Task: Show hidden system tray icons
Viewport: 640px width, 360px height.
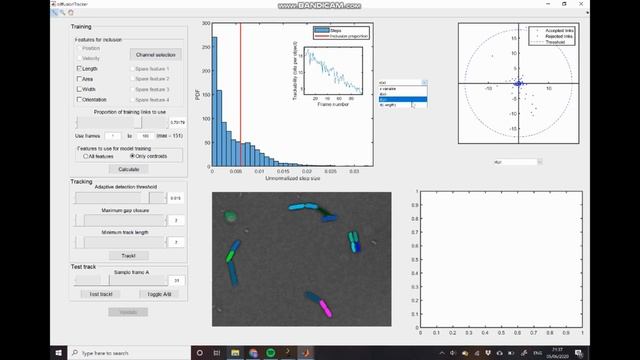Action: click(442, 353)
